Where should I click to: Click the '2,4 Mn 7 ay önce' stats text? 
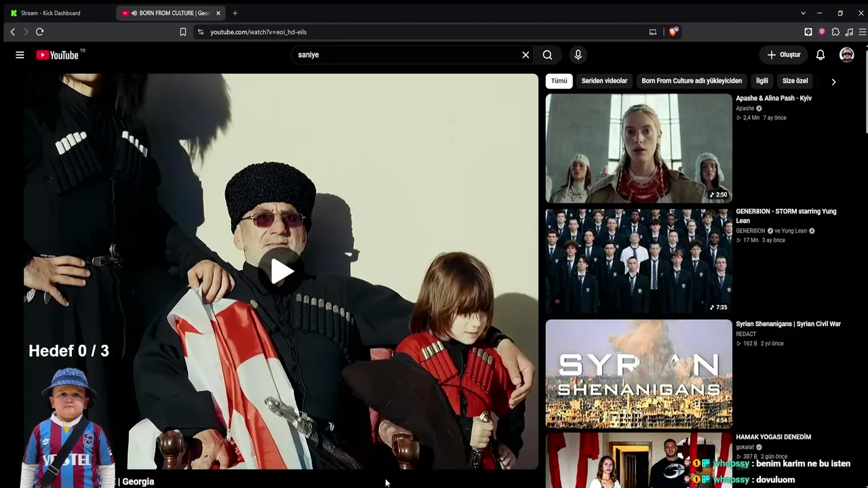pyautogui.click(x=761, y=118)
